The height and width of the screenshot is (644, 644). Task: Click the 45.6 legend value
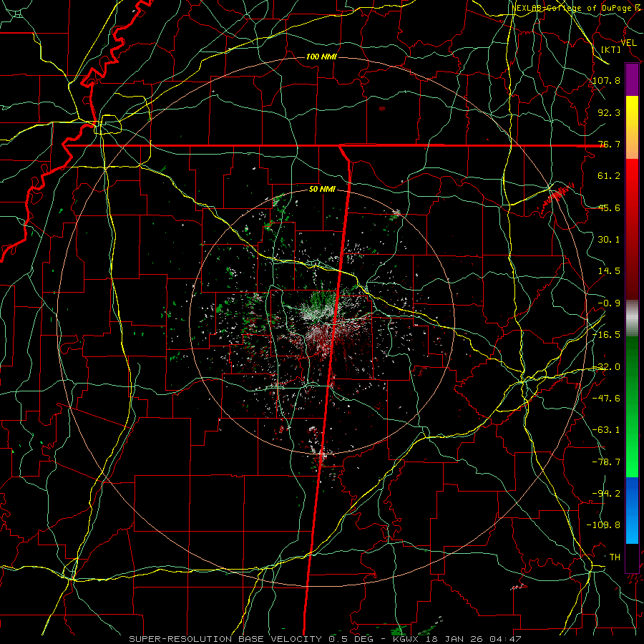[609, 208]
